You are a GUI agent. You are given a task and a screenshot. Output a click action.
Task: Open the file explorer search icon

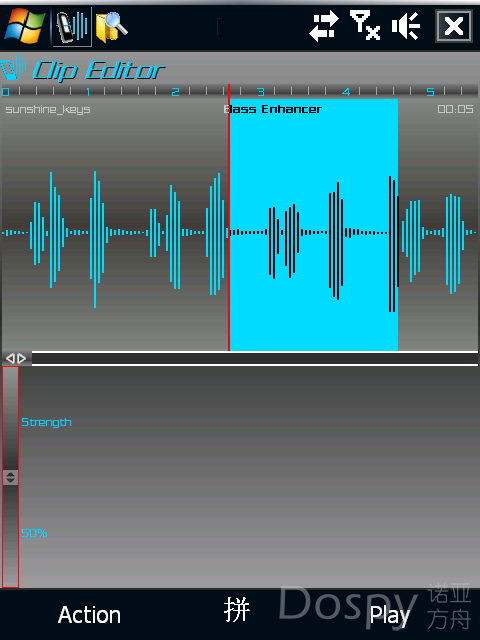pos(111,27)
